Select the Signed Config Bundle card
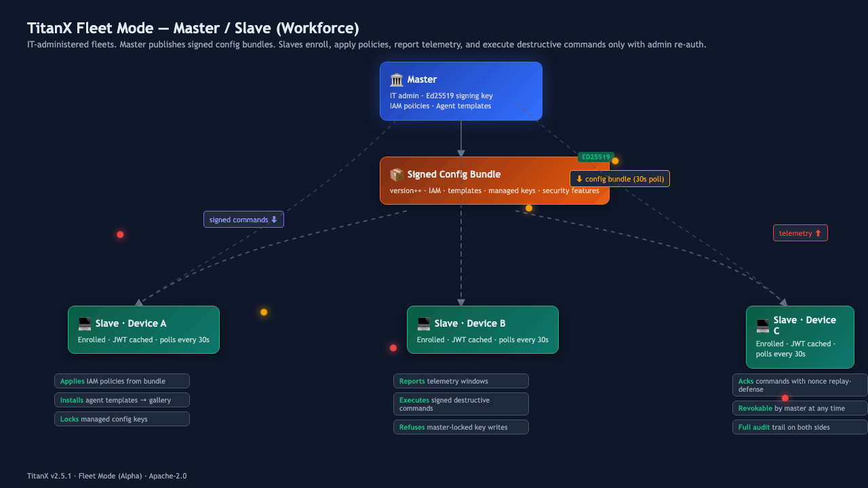This screenshot has height=488, width=868. 494,180
